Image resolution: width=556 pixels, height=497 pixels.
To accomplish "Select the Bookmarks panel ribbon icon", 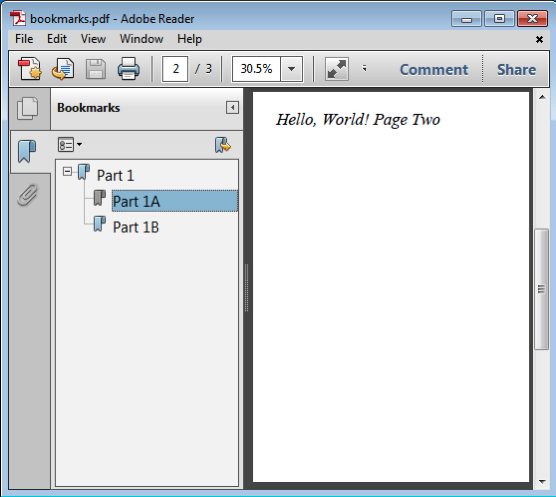I will pos(27,151).
